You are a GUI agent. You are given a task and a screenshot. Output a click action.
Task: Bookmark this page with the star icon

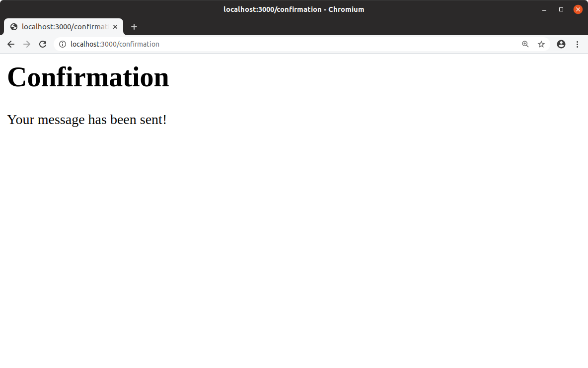pos(541,44)
